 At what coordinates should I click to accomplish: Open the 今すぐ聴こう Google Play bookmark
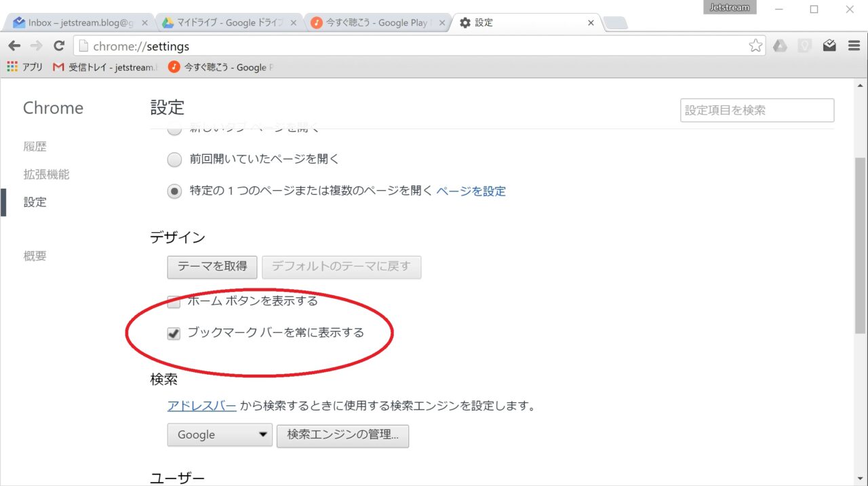click(x=220, y=67)
